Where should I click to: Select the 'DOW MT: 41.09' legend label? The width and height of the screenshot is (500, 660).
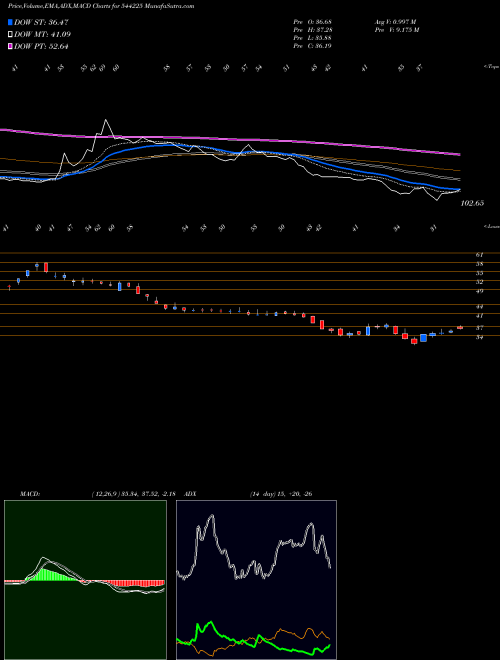42,35
